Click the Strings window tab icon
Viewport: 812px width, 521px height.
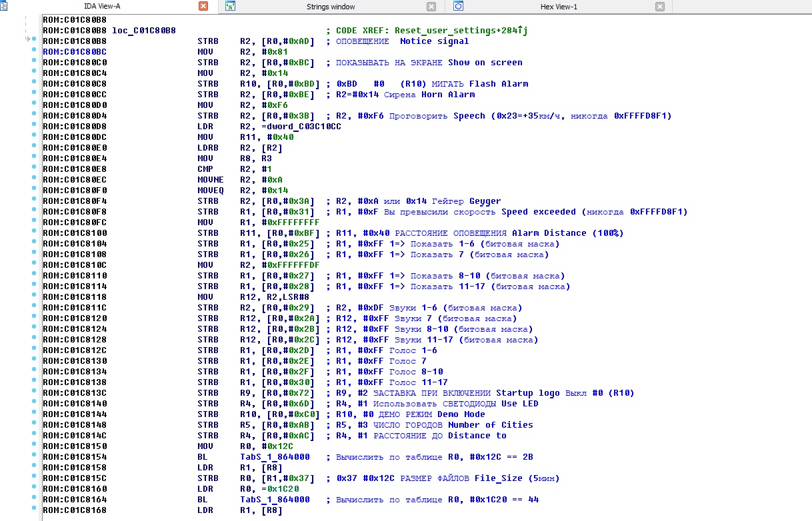pos(231,7)
